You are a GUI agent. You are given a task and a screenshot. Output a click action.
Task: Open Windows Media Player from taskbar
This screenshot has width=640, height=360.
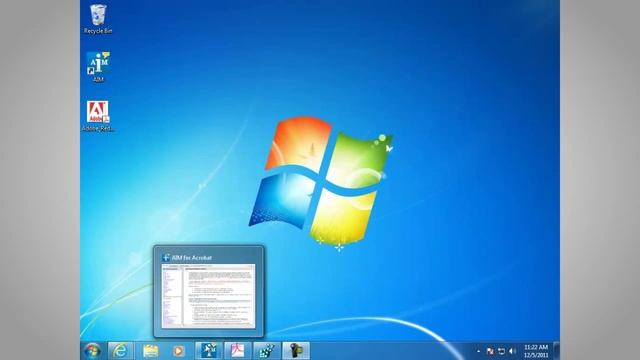178,351
